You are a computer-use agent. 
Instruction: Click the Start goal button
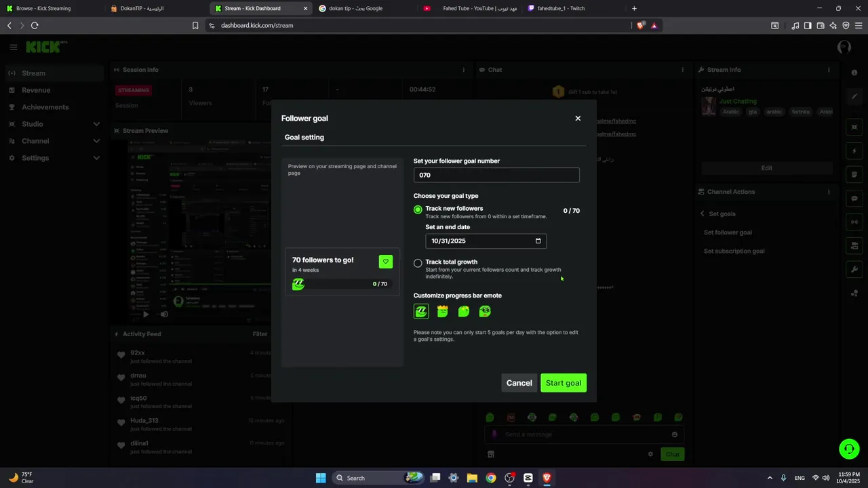click(x=564, y=383)
